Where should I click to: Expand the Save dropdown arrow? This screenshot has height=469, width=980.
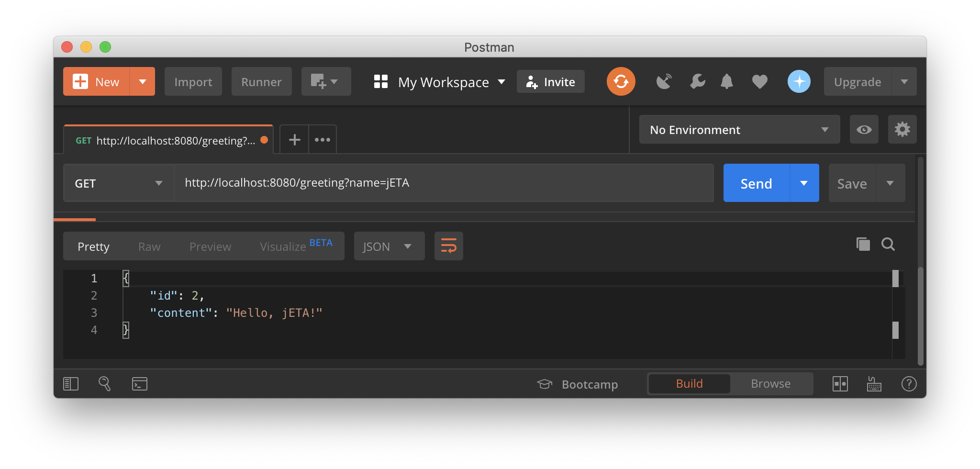890,183
